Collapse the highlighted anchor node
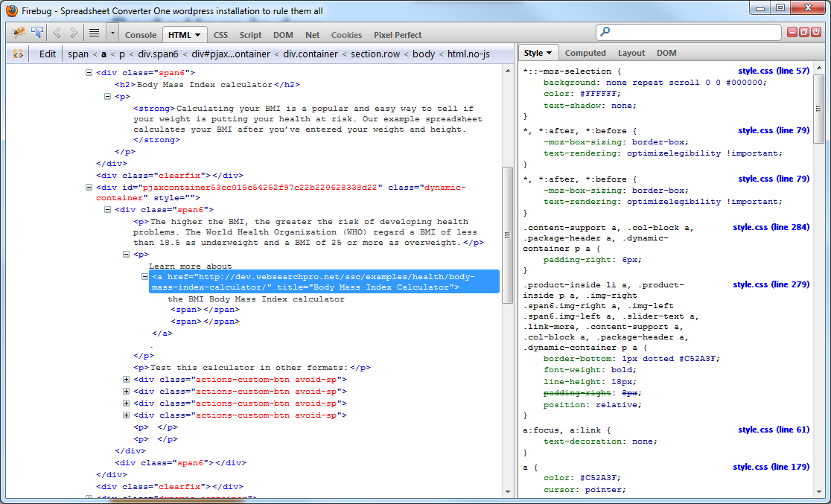 [x=144, y=277]
